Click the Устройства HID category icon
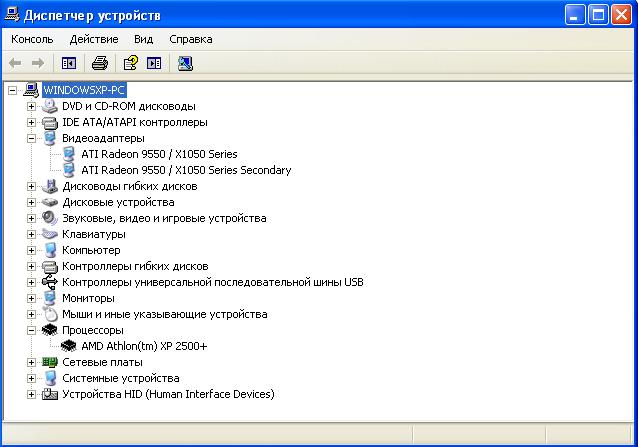 [x=50, y=394]
